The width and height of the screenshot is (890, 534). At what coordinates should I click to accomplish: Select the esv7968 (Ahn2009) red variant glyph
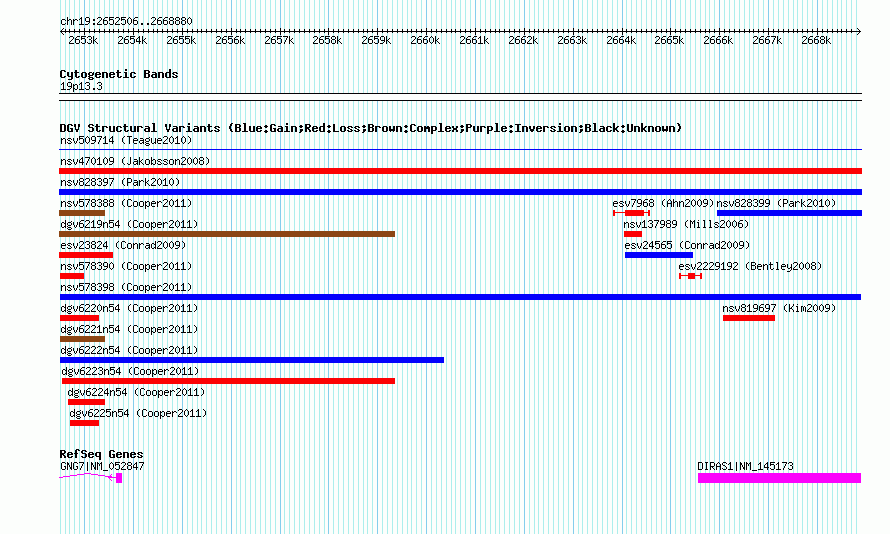(631, 213)
